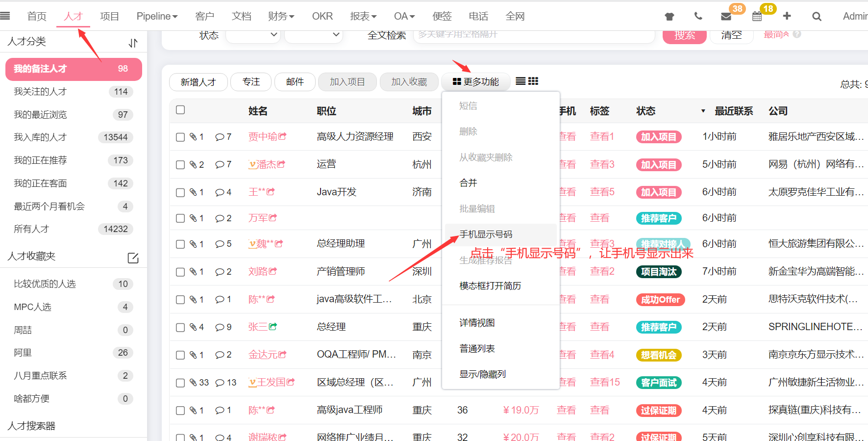Expand the 财务 menu dropdown
Image resolution: width=868 pixels, height=441 pixels.
[x=281, y=16]
